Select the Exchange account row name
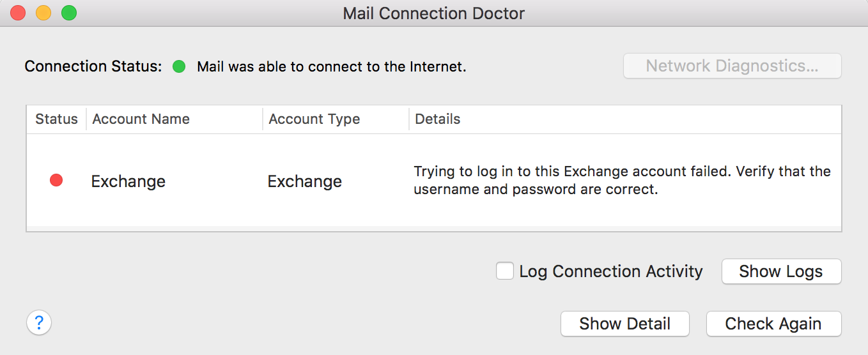The width and height of the screenshot is (868, 355). pyautogui.click(x=128, y=181)
